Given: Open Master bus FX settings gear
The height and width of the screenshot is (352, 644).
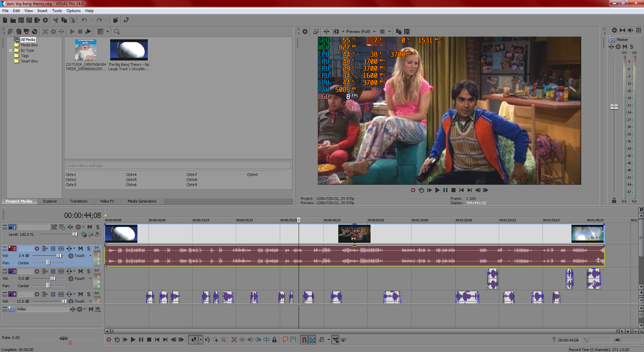Looking at the screenshot, I should [x=618, y=47].
